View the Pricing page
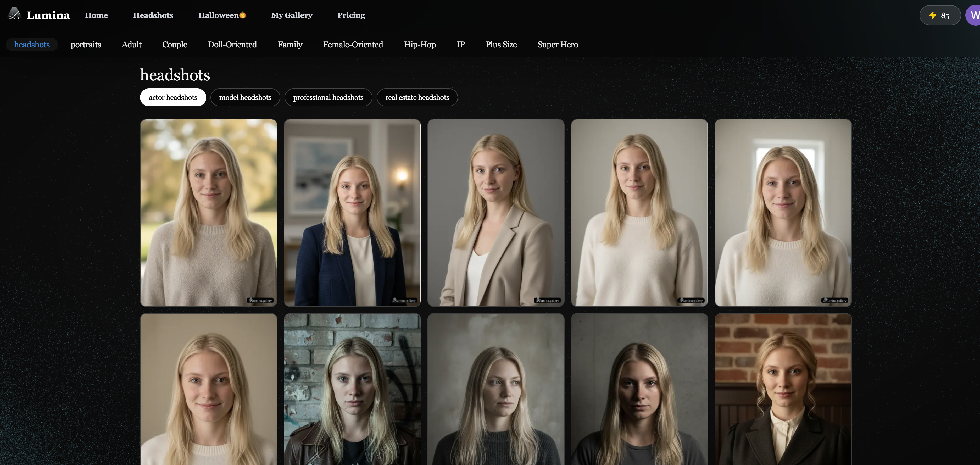Viewport: 980px width, 465px height. (351, 15)
